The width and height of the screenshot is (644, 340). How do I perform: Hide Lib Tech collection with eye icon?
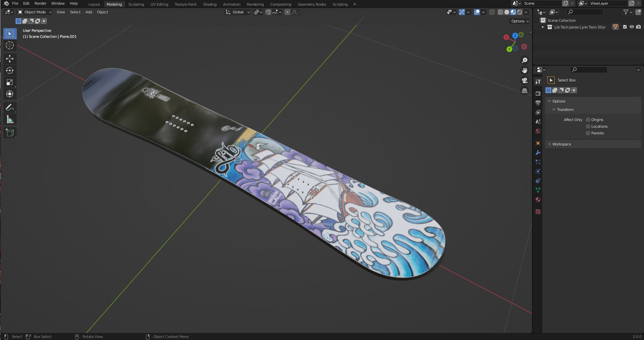(x=632, y=27)
